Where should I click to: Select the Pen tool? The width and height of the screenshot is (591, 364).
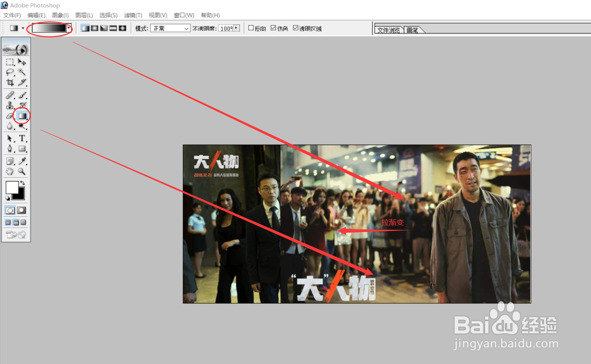10,149
